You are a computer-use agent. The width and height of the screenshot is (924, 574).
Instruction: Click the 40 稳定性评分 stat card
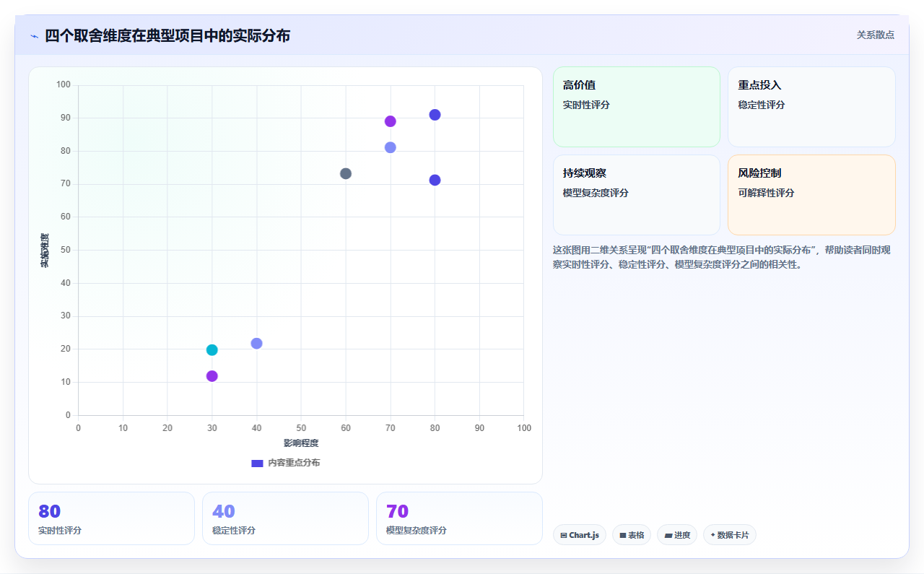click(285, 518)
